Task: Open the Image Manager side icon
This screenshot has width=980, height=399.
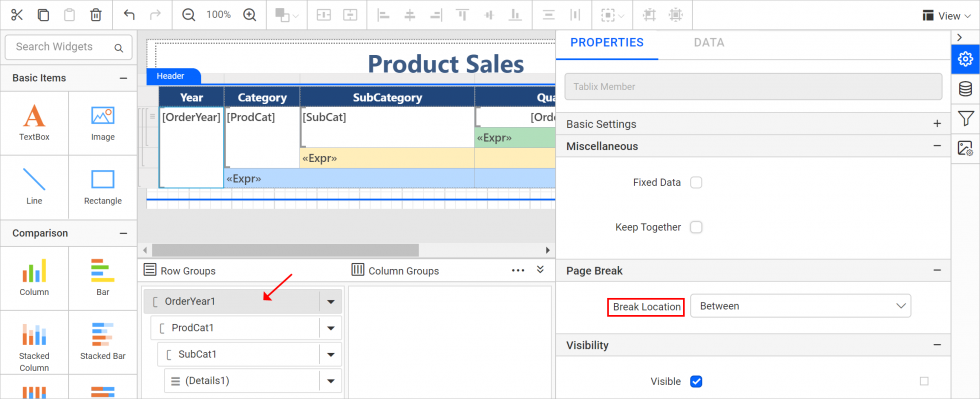Action: [x=965, y=148]
